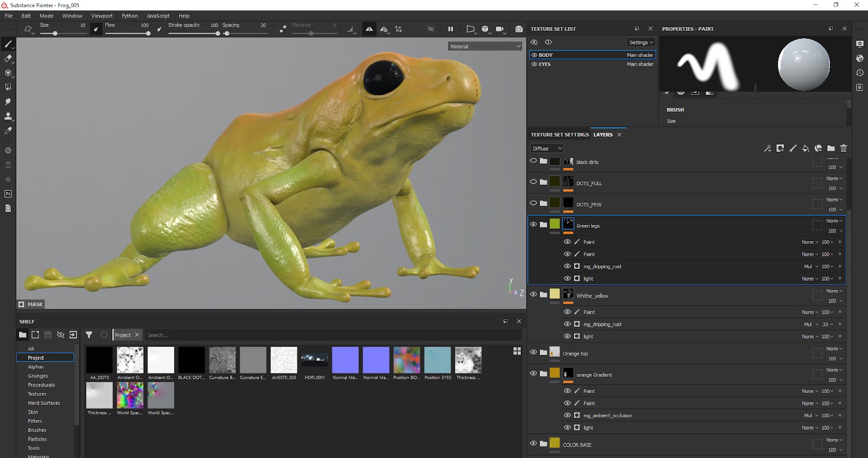
Task: Click the Flow slider handle
Action: [x=148, y=34]
